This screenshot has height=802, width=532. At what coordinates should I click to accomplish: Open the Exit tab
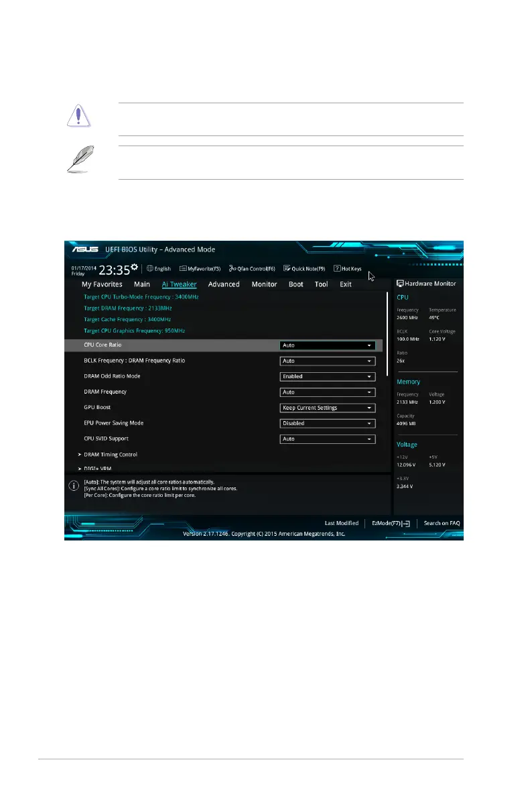[x=346, y=284]
